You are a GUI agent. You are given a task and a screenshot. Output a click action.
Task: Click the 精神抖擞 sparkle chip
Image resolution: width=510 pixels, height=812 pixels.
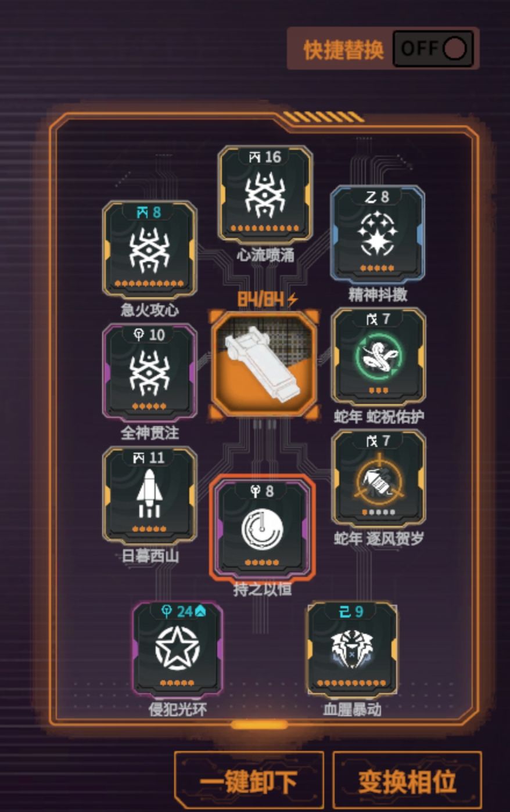[378, 234]
